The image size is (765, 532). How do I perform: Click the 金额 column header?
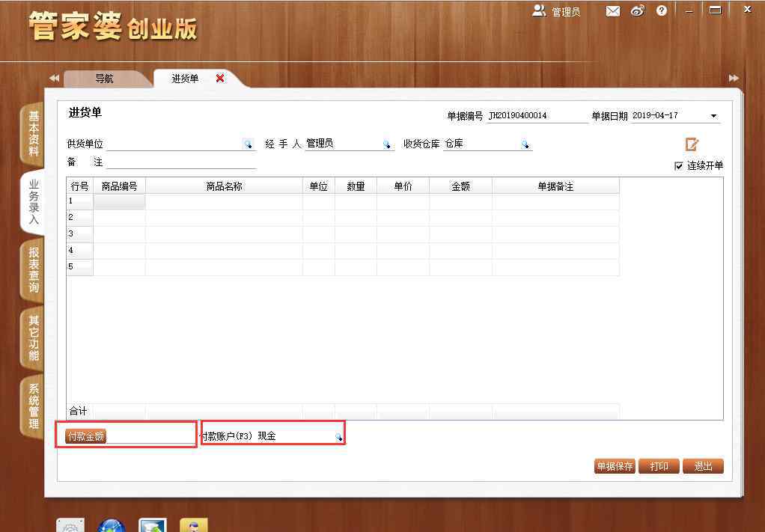(x=461, y=186)
